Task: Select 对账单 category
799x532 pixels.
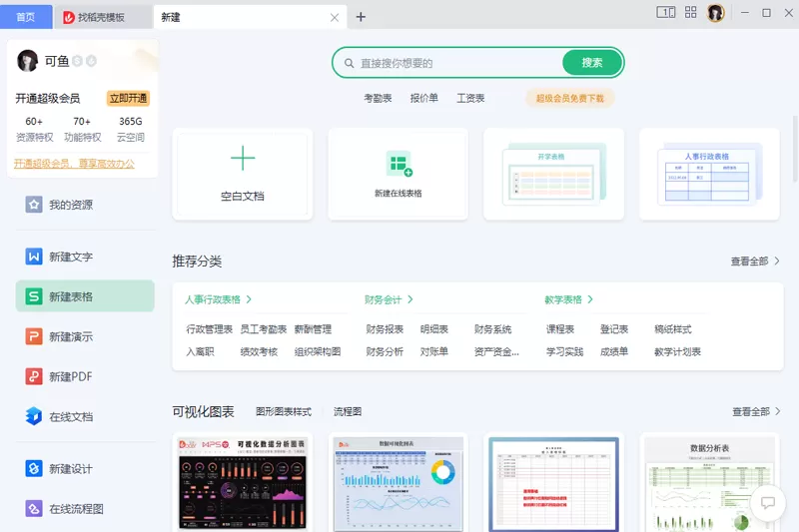Action: pyautogui.click(x=434, y=351)
